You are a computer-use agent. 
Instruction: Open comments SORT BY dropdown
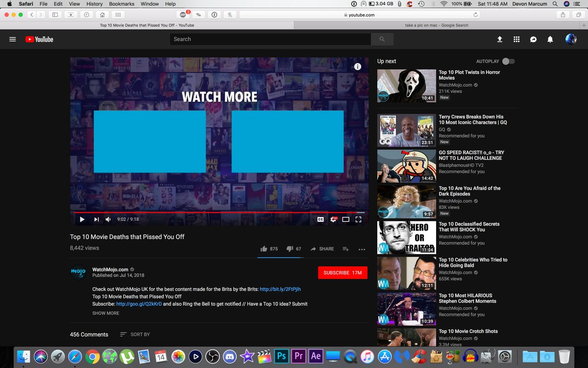135,335
